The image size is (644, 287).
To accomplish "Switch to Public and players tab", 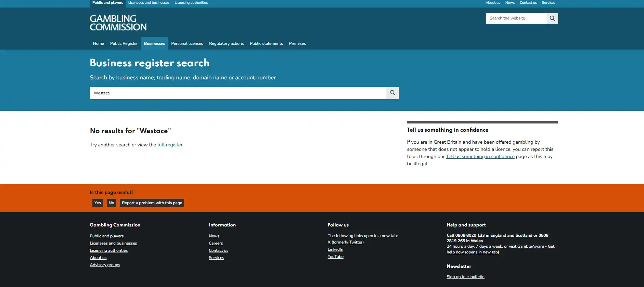I will [x=108, y=3].
